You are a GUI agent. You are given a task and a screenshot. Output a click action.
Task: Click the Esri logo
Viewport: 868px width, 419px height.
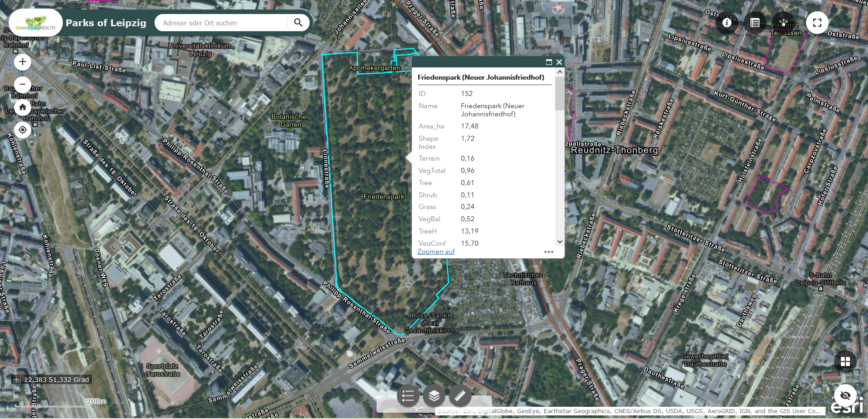point(847,405)
